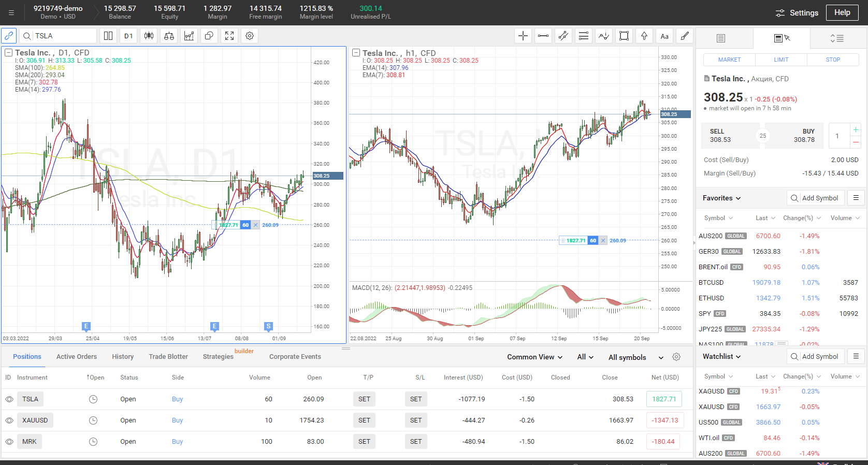Image resolution: width=868 pixels, height=465 pixels.
Task: Open the candlestick chart type menu
Action: pyautogui.click(x=149, y=36)
